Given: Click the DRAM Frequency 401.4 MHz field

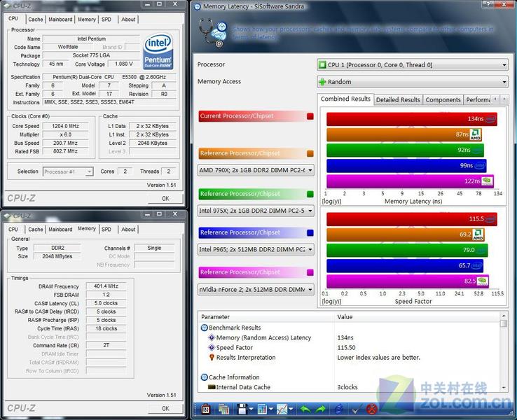Looking at the screenshot, I should pyautogui.click(x=106, y=286).
